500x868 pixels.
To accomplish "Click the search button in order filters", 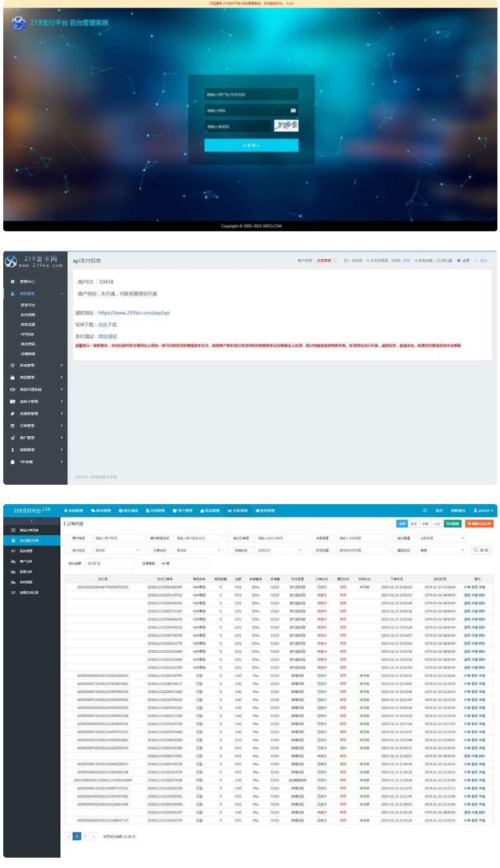I will [481, 550].
